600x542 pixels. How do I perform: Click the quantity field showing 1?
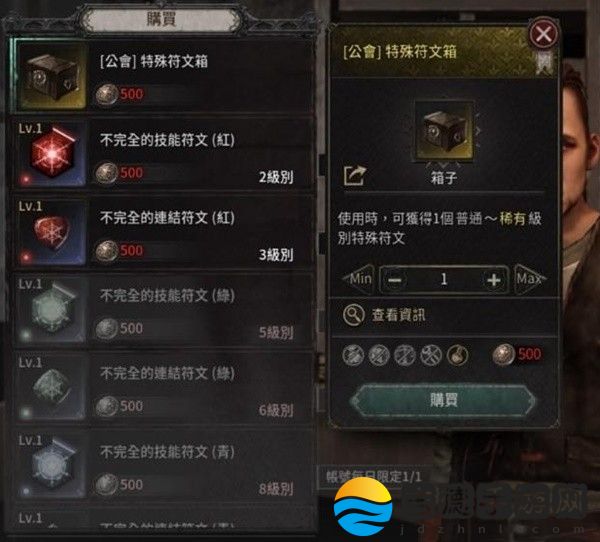tap(444, 279)
